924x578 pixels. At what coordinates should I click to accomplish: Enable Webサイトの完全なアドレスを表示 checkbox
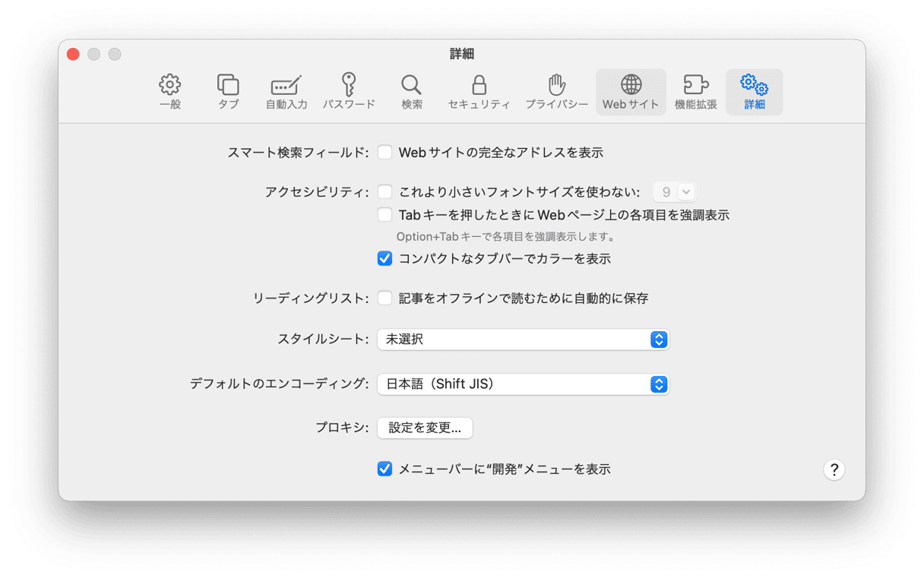385,152
